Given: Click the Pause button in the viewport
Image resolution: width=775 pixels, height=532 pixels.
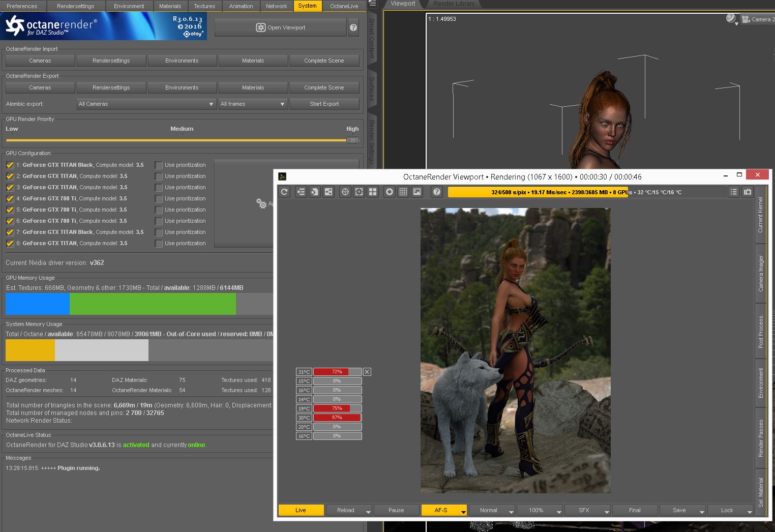Looking at the screenshot, I should tap(396, 510).
